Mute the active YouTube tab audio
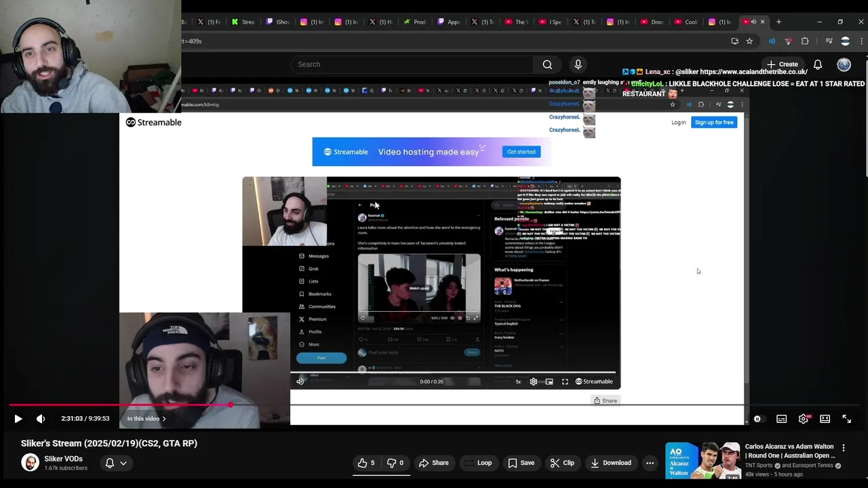The width and height of the screenshot is (868, 488). pos(753,22)
